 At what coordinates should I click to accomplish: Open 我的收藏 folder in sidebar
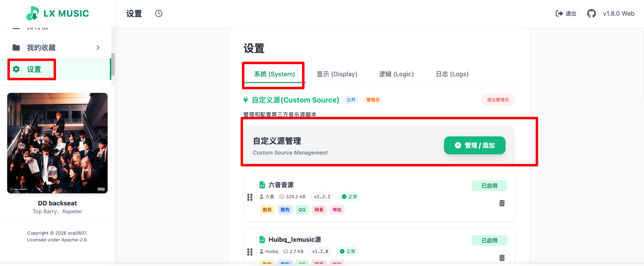pyautogui.click(x=41, y=48)
